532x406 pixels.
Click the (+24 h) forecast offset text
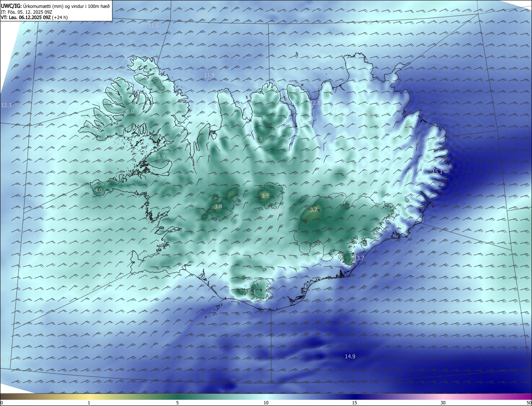[61, 17]
